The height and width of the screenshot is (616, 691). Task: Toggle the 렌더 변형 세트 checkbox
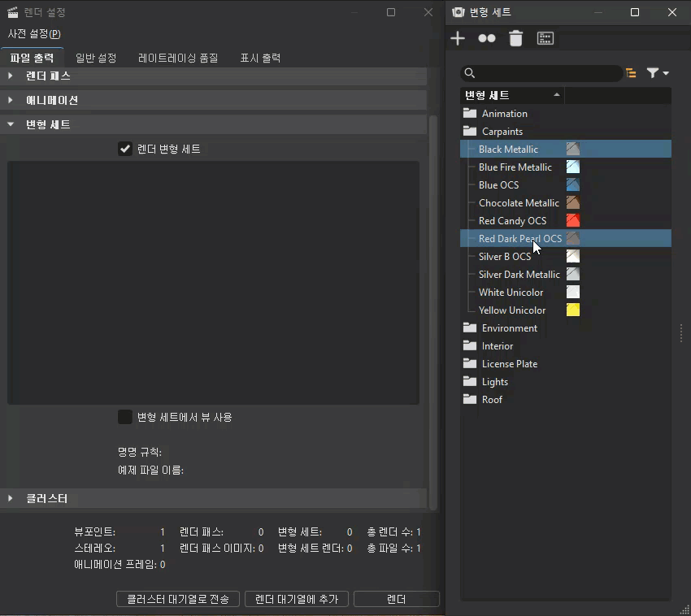tap(125, 149)
